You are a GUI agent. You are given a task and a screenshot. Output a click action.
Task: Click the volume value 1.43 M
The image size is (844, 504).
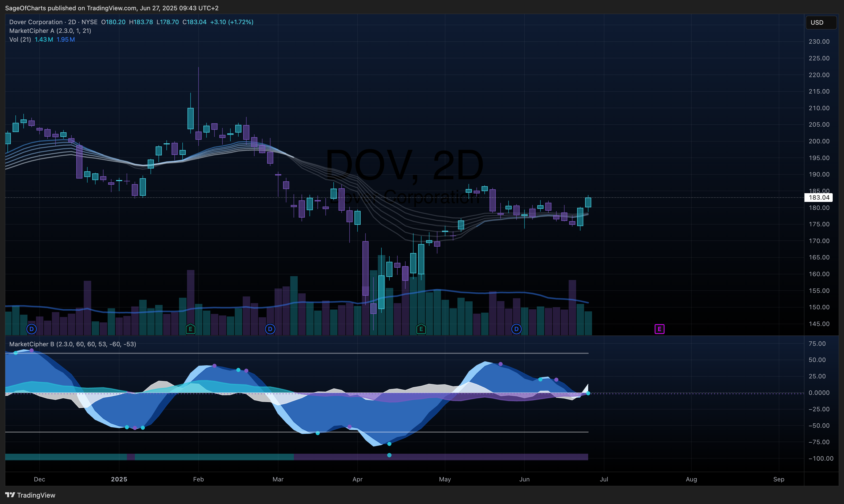click(44, 39)
